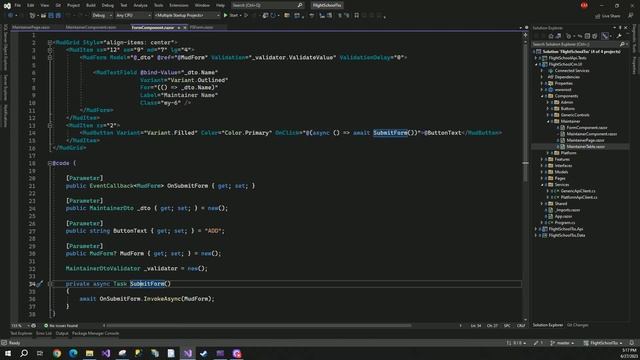640x360 pixels.
Task: Open the Any CPU platform dropdown
Action: (x=133, y=15)
